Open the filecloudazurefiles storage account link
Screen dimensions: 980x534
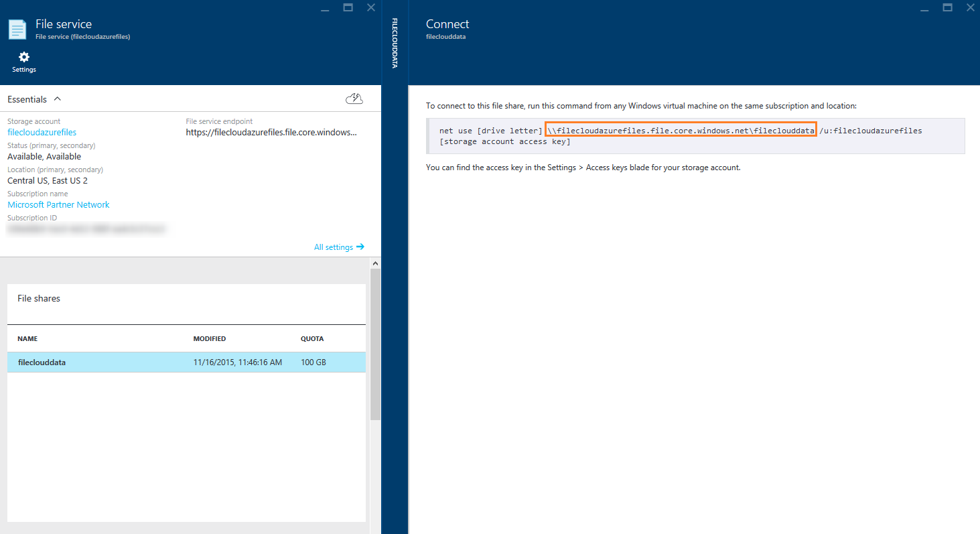pos(42,133)
